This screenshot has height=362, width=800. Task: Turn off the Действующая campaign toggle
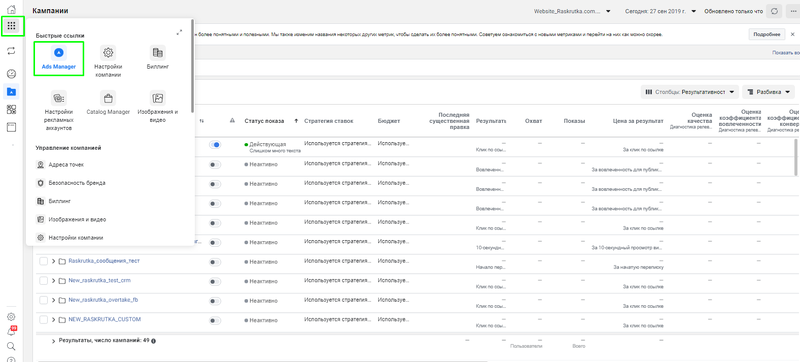[215, 145]
